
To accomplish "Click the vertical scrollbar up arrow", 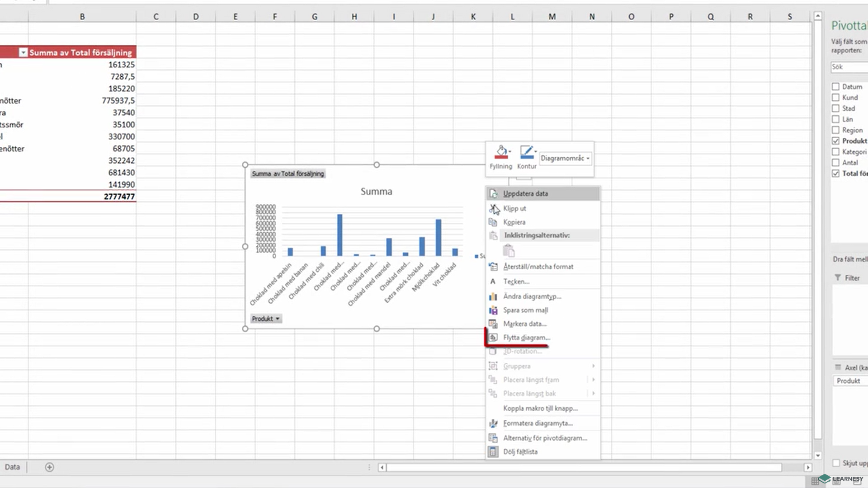I will tap(818, 16).
